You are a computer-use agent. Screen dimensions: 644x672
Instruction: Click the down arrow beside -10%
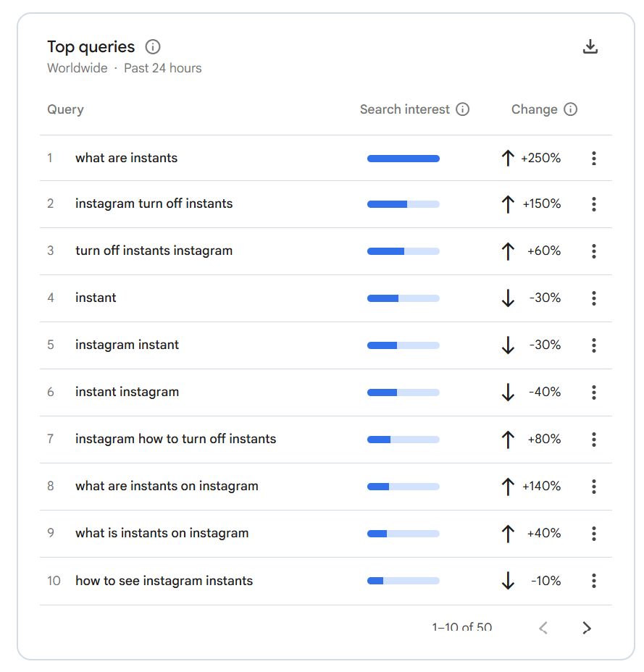coord(508,581)
